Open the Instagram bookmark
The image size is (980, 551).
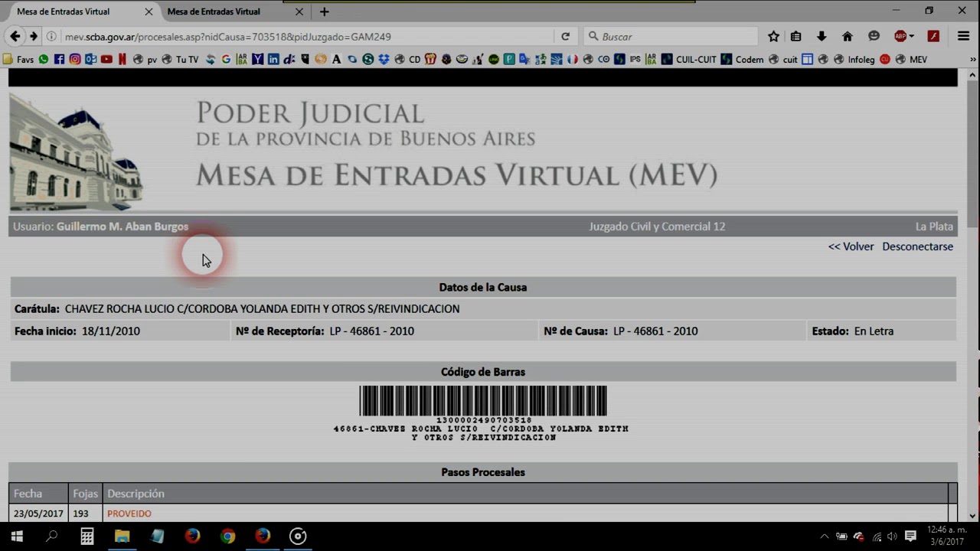(x=75, y=59)
